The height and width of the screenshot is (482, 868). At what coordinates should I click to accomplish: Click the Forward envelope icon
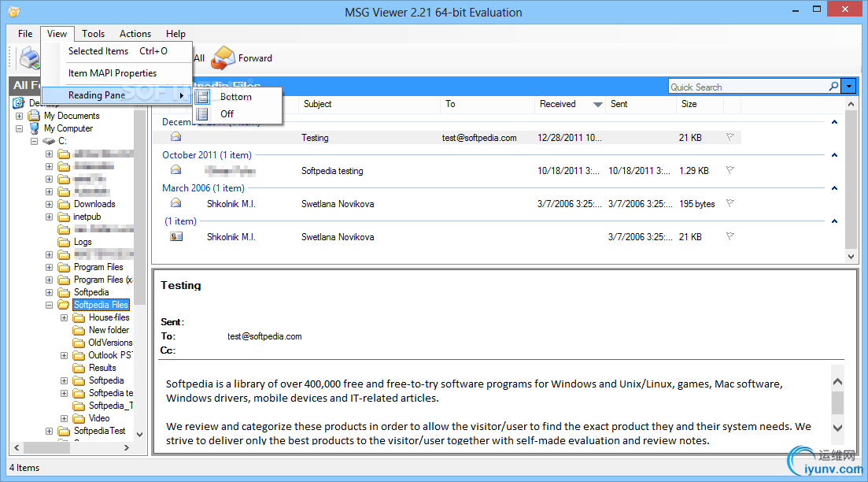223,57
